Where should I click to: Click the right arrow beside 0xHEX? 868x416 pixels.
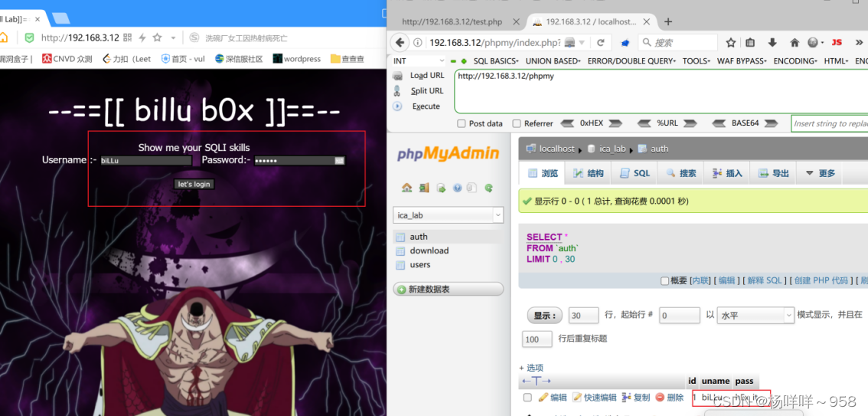tap(615, 123)
